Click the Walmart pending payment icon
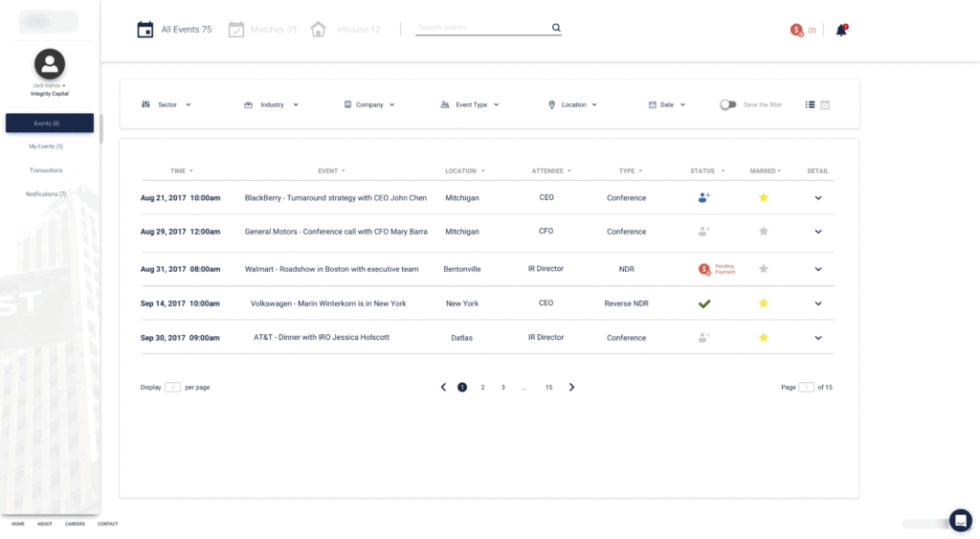 point(704,270)
